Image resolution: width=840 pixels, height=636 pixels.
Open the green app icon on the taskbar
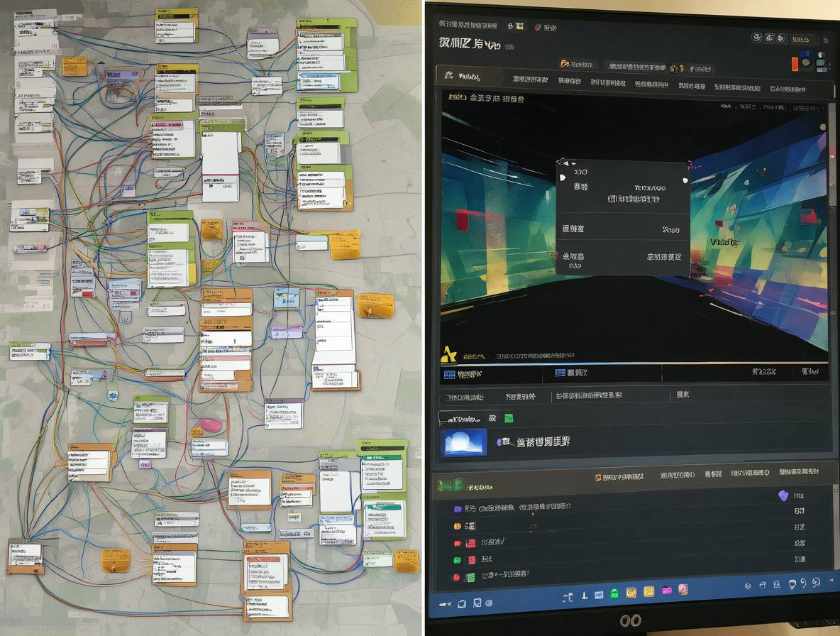click(614, 593)
